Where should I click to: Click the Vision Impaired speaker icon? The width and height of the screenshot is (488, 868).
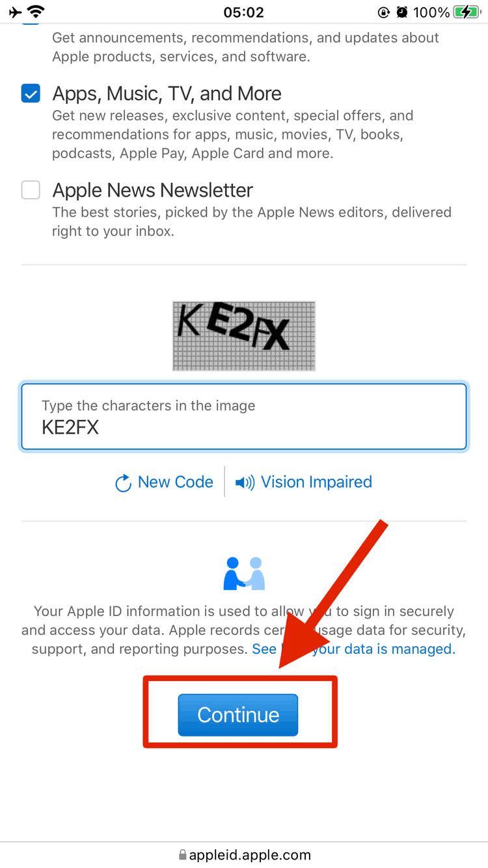click(x=245, y=483)
